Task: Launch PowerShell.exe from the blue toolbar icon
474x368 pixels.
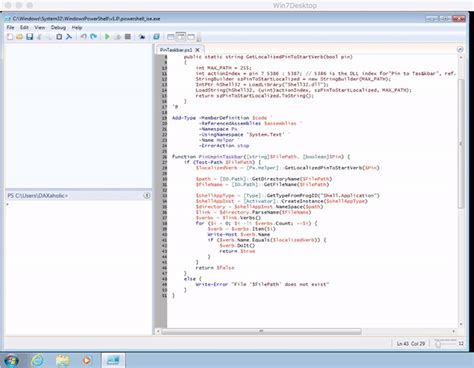Action: (x=156, y=37)
